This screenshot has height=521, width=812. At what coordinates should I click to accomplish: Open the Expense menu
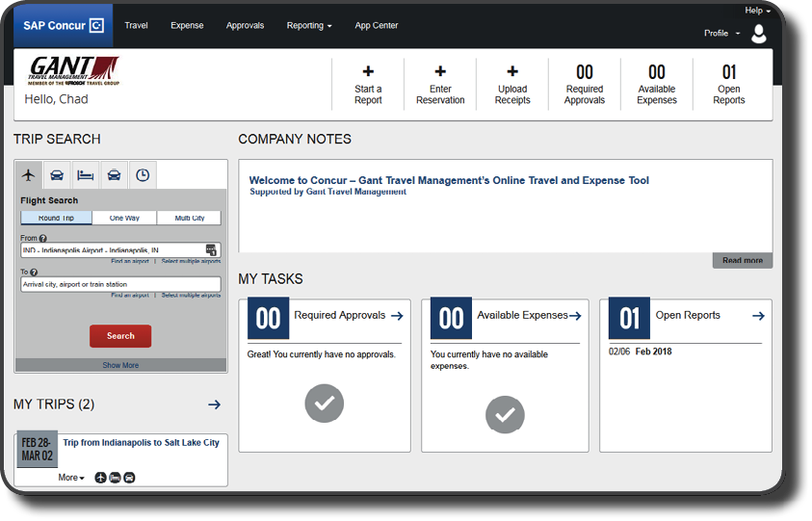coord(187,25)
